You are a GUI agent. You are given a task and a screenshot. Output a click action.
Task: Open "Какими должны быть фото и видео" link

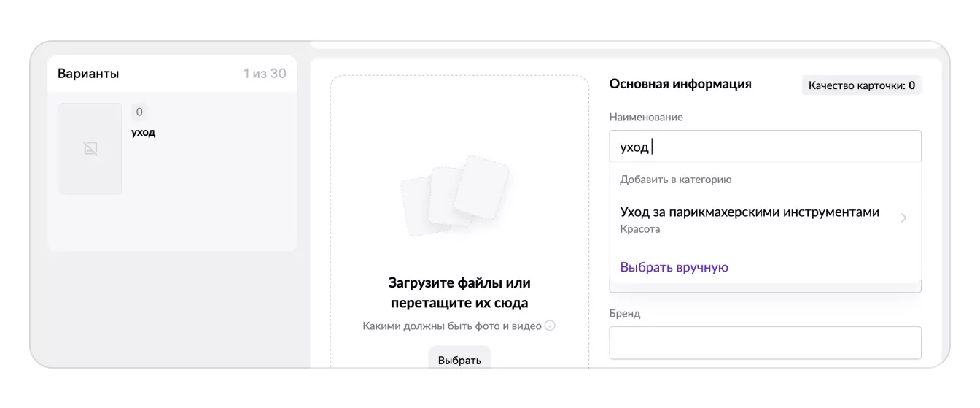pos(452,326)
